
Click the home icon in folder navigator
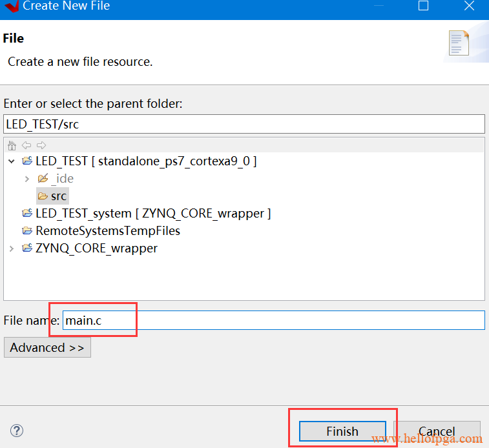pos(12,145)
